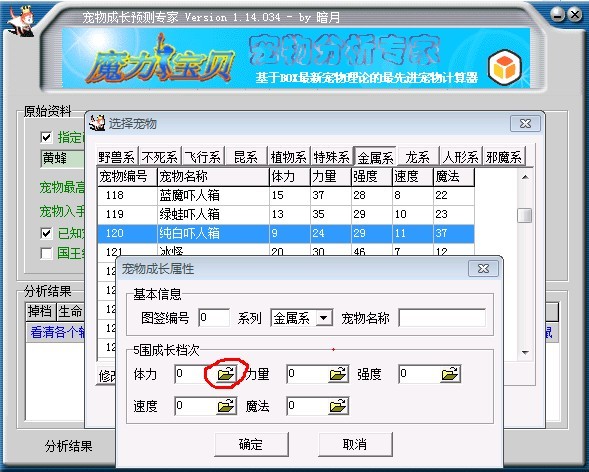
Task: Switch to the 邪魔系 tab
Action: click(504, 157)
